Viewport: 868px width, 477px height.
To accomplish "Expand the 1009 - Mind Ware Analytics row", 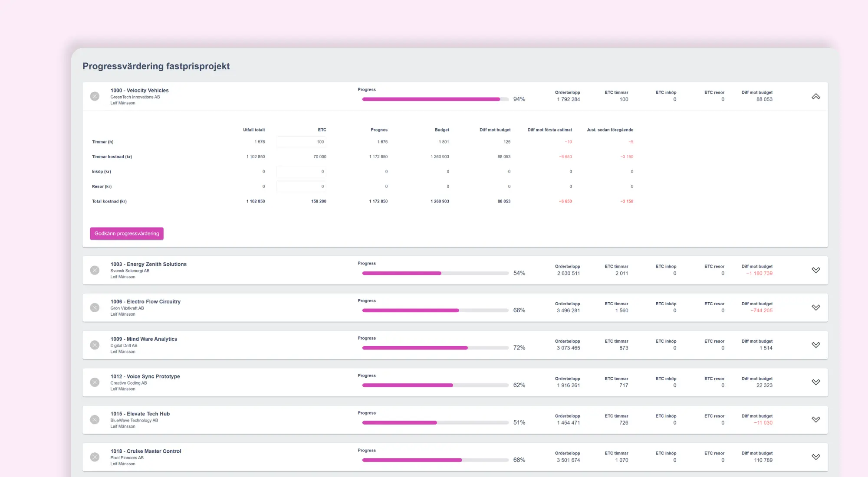I will (x=816, y=345).
